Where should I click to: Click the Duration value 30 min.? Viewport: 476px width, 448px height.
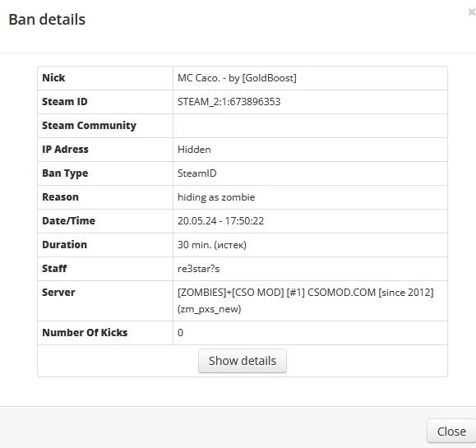click(194, 245)
